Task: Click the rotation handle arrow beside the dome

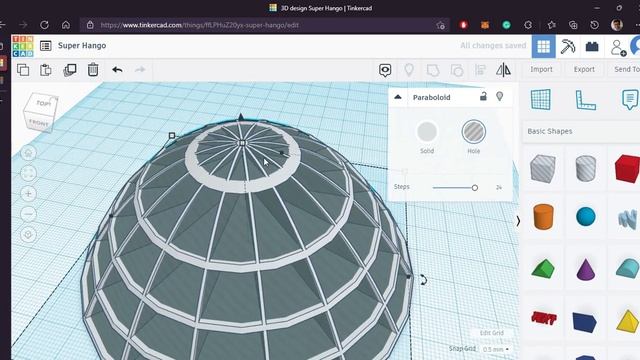Action: pyautogui.click(x=423, y=280)
